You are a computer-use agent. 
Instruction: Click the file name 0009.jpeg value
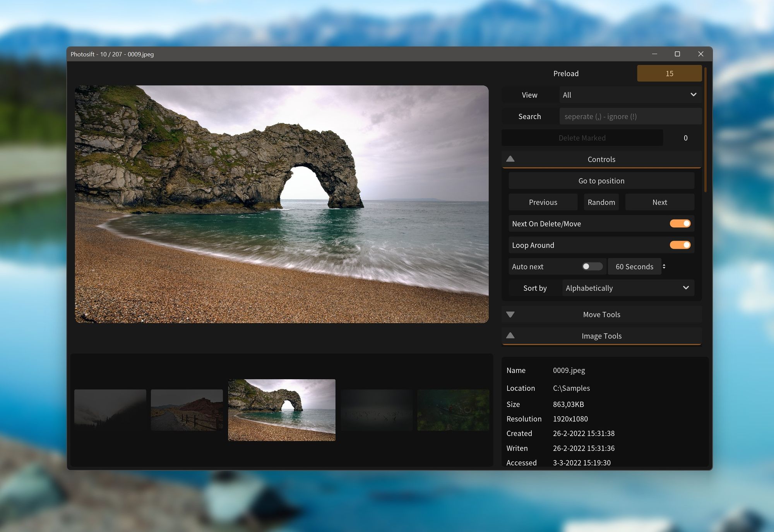569,370
